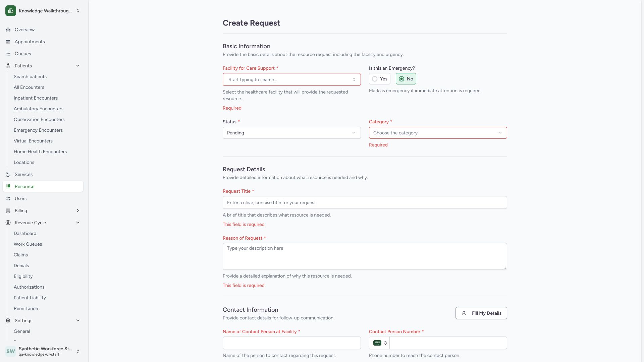Viewport: 644px width, 362px height.
Task: Click the Patients person icon
Action: [8, 66]
